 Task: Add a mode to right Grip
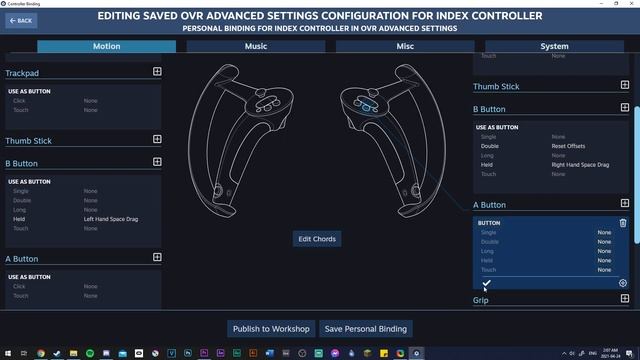click(625, 298)
